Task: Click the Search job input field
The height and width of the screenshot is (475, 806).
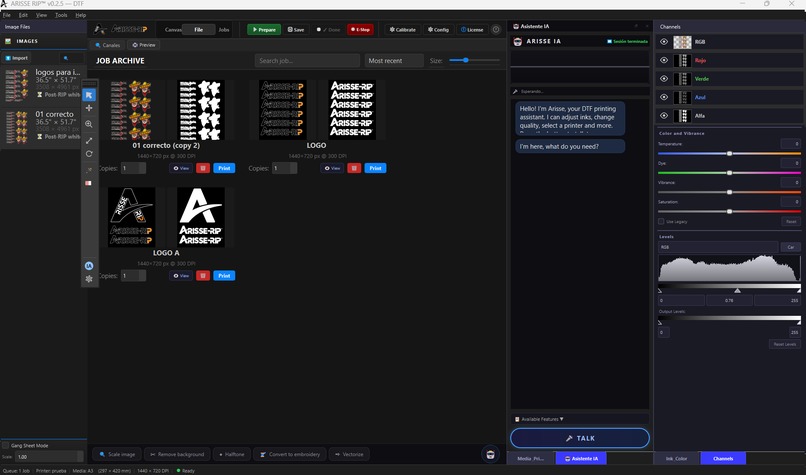Action: 307,61
